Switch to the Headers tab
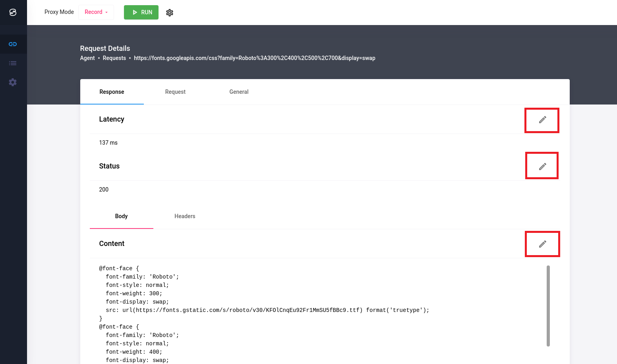Screen dimensions: 617x364 point(185,216)
